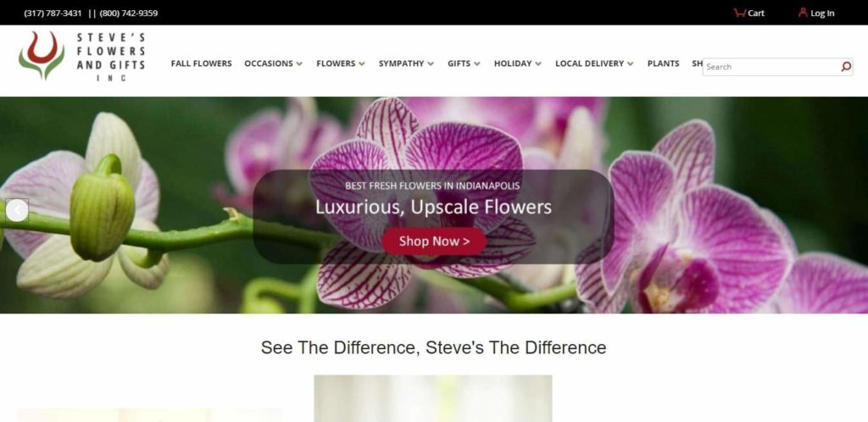The width and height of the screenshot is (868, 422).
Task: Open the shopping Cart icon
Action: click(739, 13)
